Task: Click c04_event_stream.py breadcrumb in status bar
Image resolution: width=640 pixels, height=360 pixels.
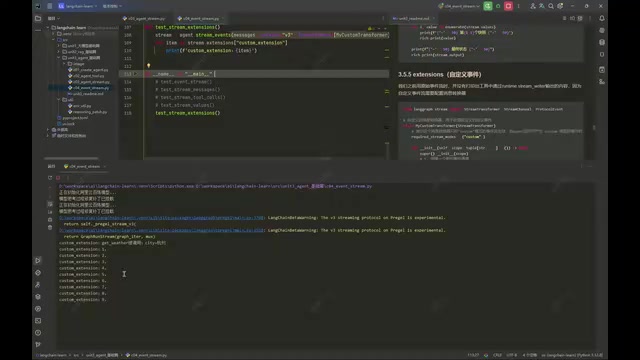Action: coord(146,355)
